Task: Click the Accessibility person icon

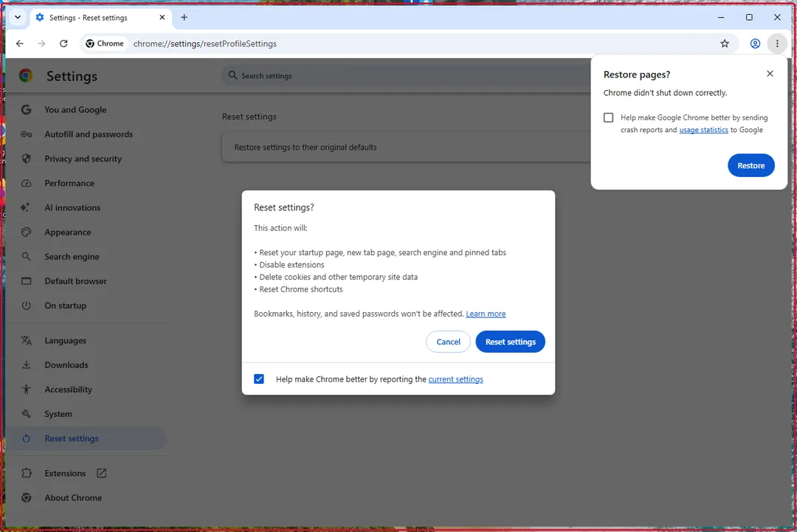Action: click(26, 389)
